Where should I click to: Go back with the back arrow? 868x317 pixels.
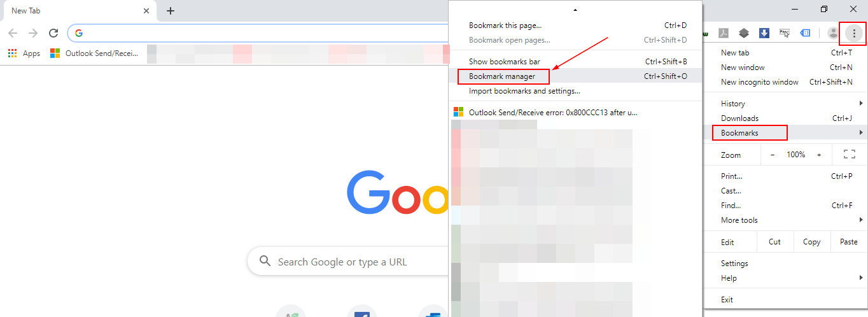pos(13,33)
